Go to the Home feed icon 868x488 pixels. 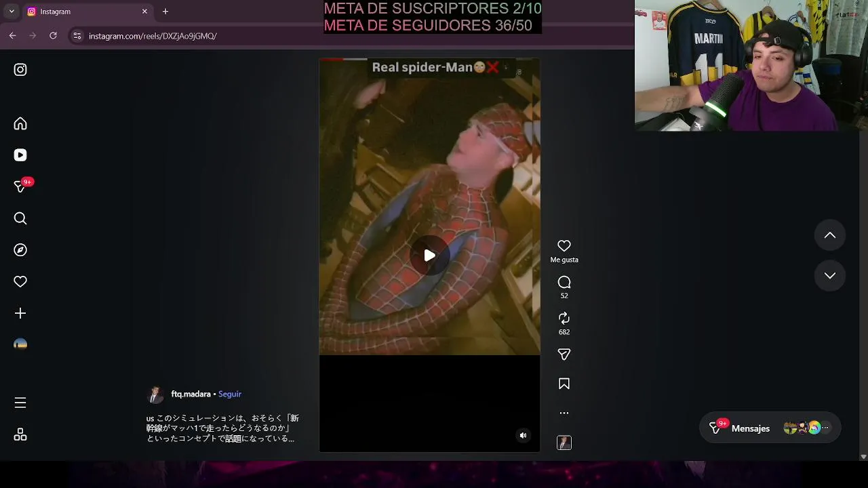pyautogui.click(x=20, y=123)
